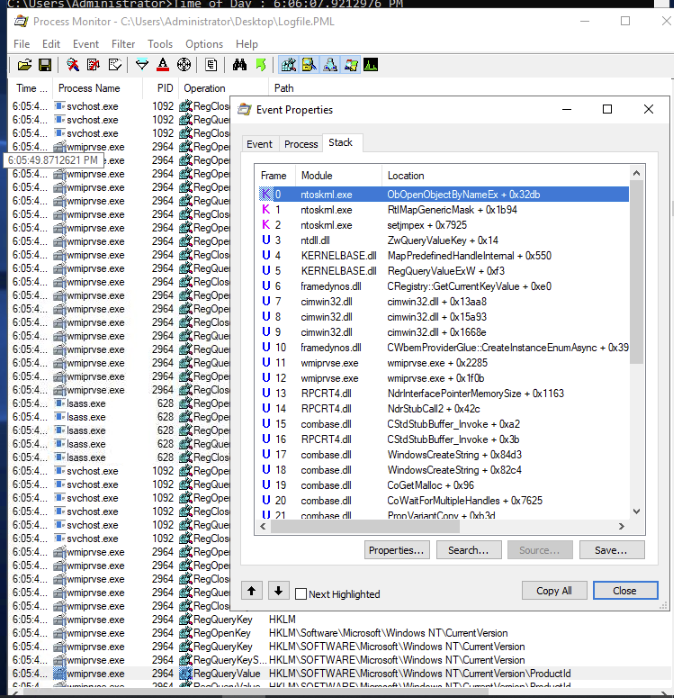Toggle Show Profiling Events toolbar icon
This screenshot has width=674, height=698.
371,65
